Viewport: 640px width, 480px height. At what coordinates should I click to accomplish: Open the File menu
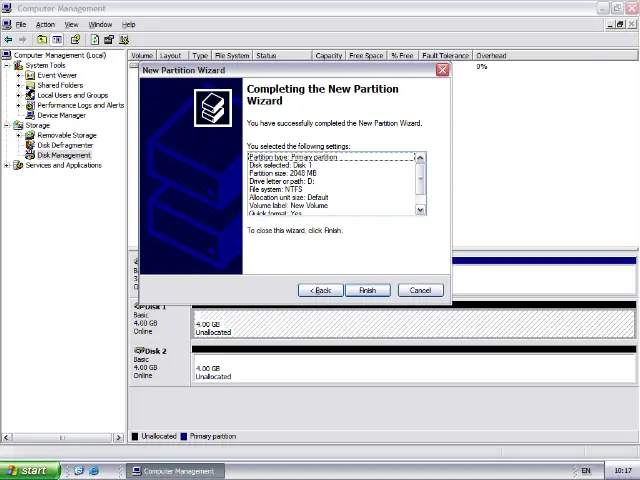pyautogui.click(x=21, y=24)
